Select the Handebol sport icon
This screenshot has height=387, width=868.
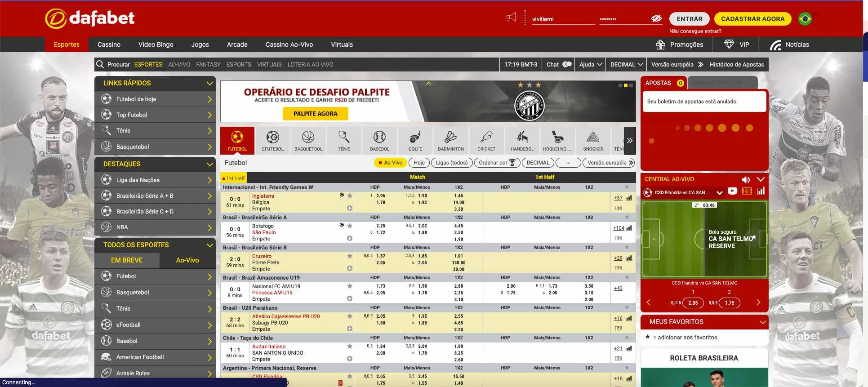(522, 140)
